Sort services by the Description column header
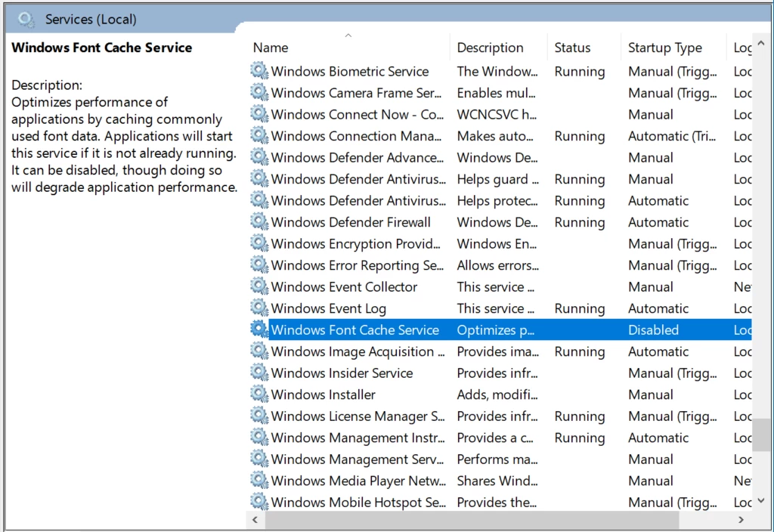This screenshot has width=774, height=532. (499, 48)
